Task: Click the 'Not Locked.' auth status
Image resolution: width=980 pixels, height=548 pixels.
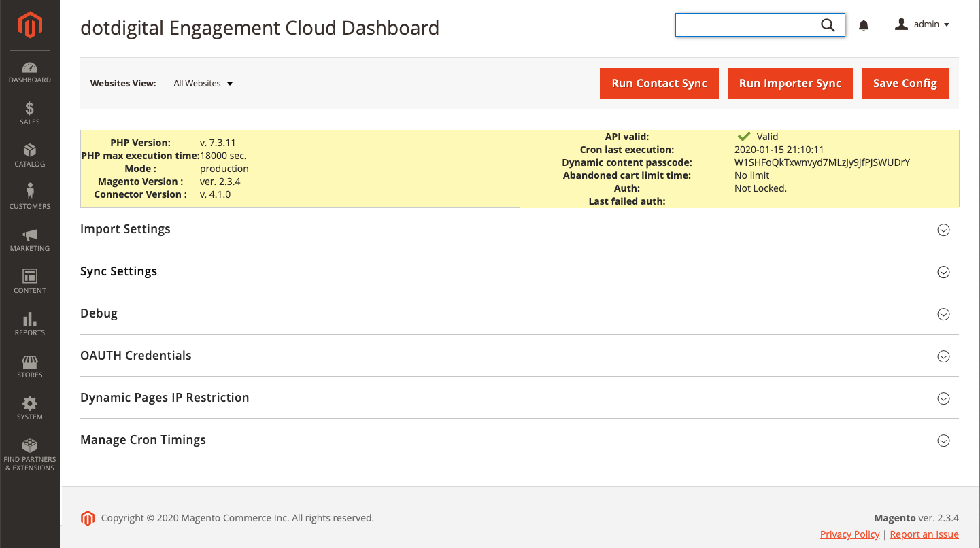Action: (x=760, y=188)
